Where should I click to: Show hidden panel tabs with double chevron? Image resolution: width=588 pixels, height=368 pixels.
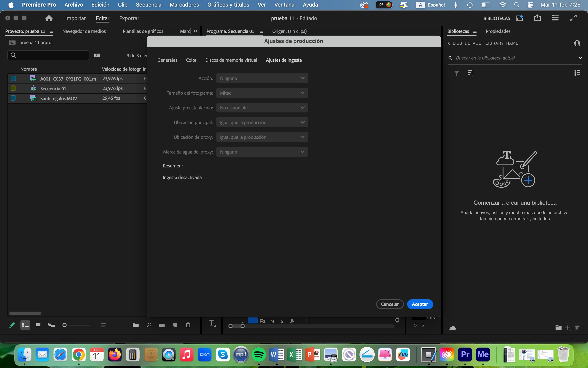tap(196, 31)
